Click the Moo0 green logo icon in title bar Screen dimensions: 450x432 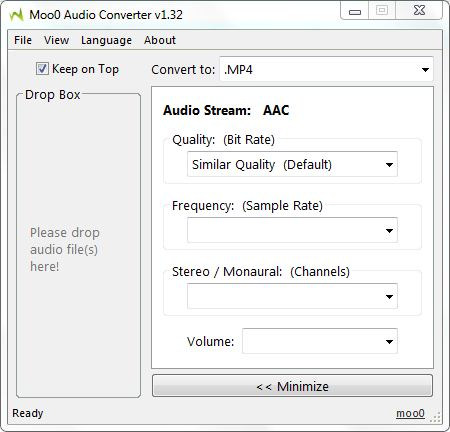click(x=16, y=15)
